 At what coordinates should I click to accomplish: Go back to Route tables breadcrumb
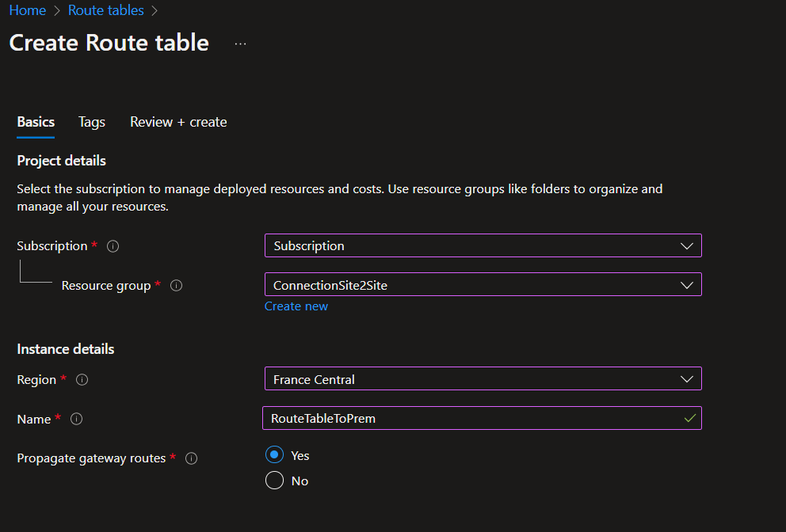click(106, 10)
